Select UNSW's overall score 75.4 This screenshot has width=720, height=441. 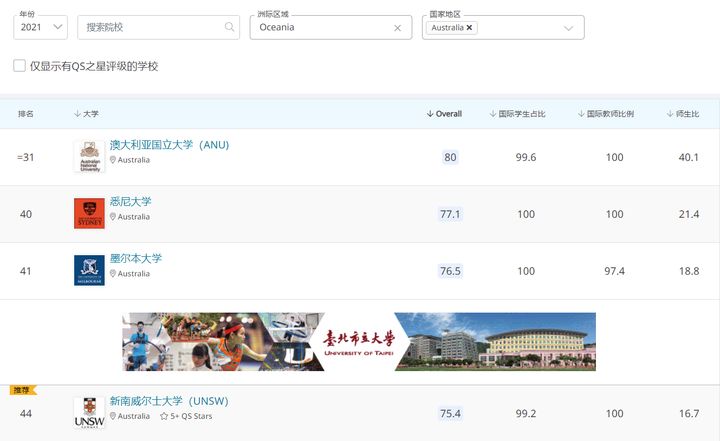(x=450, y=413)
